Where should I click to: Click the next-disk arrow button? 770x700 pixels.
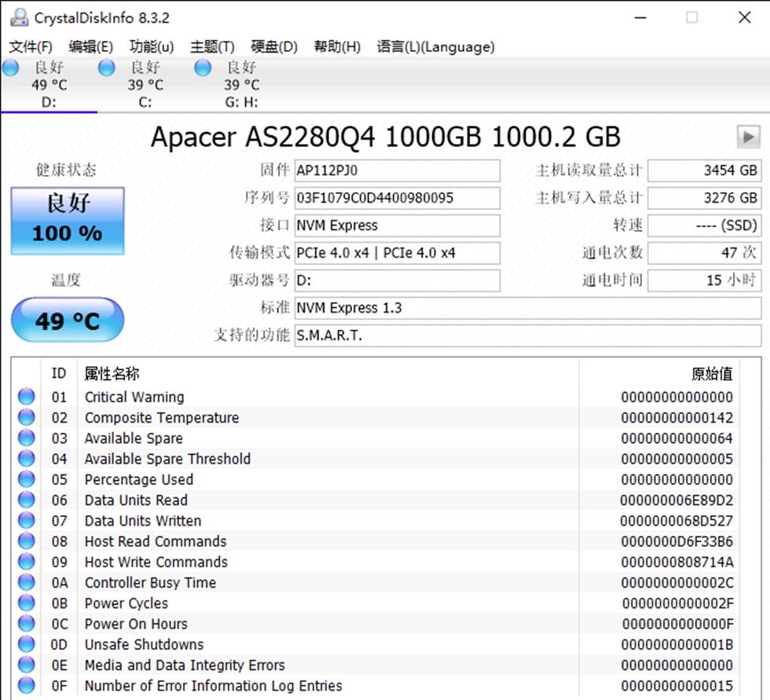(x=748, y=137)
